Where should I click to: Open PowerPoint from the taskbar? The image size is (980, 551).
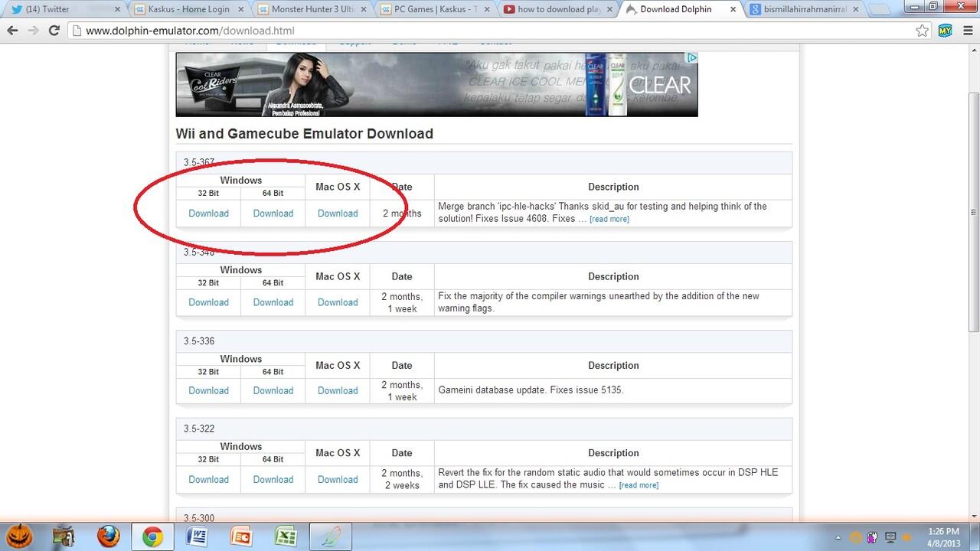point(241,536)
